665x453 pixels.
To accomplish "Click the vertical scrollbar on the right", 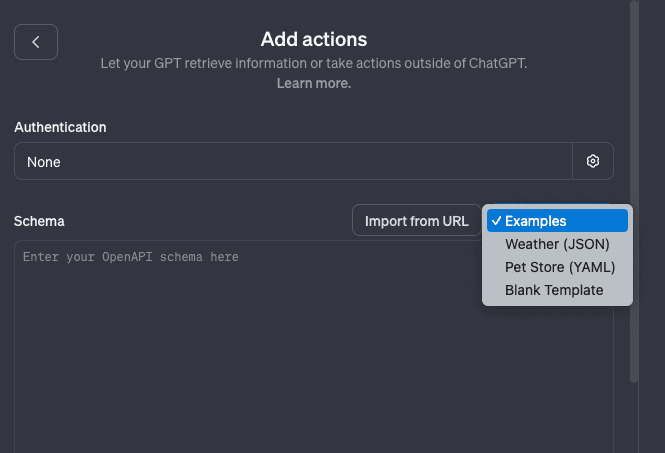I will click(x=634, y=191).
